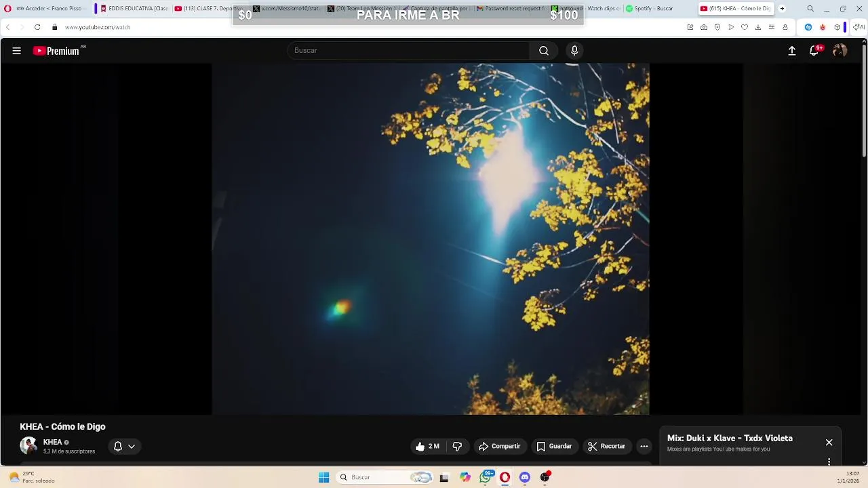This screenshot has width=868, height=488.
Task: Open the Opera browser menu logo
Action: click(7, 8)
